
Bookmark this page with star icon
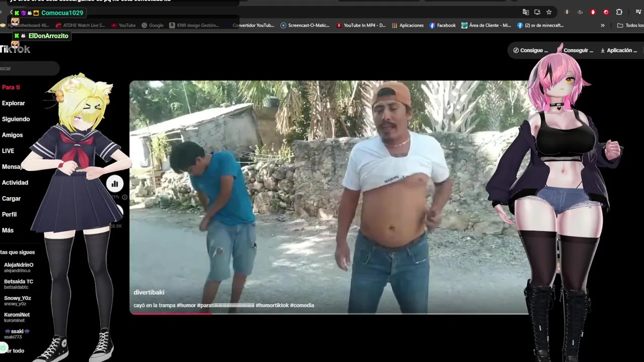point(549,12)
